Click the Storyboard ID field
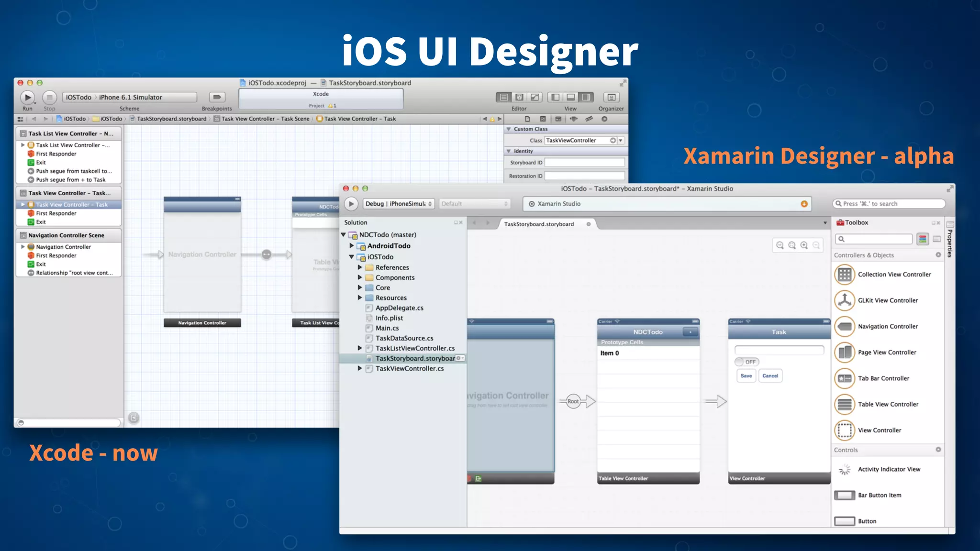The width and height of the screenshot is (980, 551). (585, 163)
